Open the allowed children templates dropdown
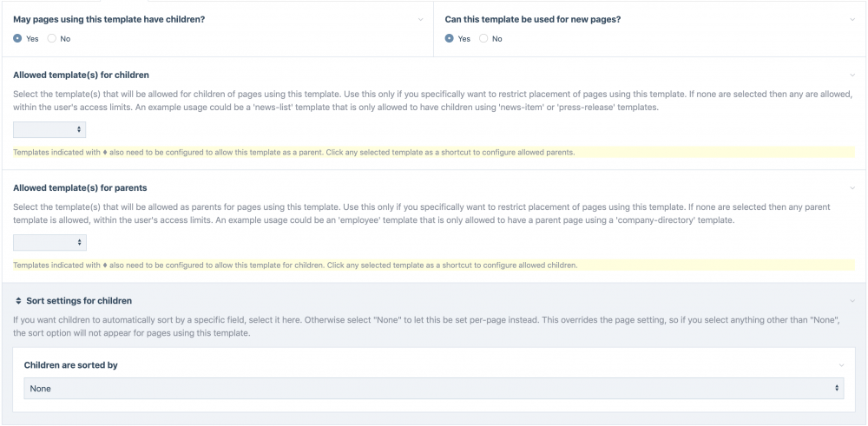Viewport: 868px width, 426px height. (49, 129)
